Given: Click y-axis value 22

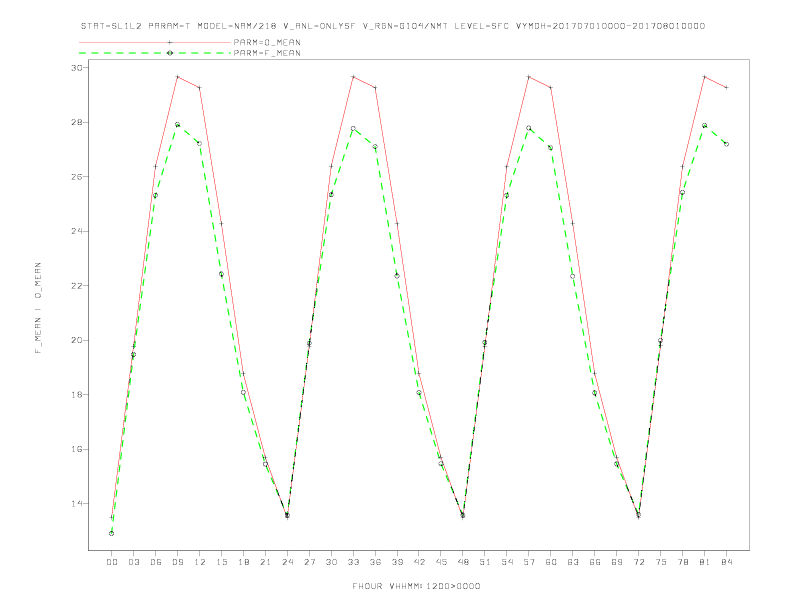Looking at the screenshot, I should (x=76, y=286).
